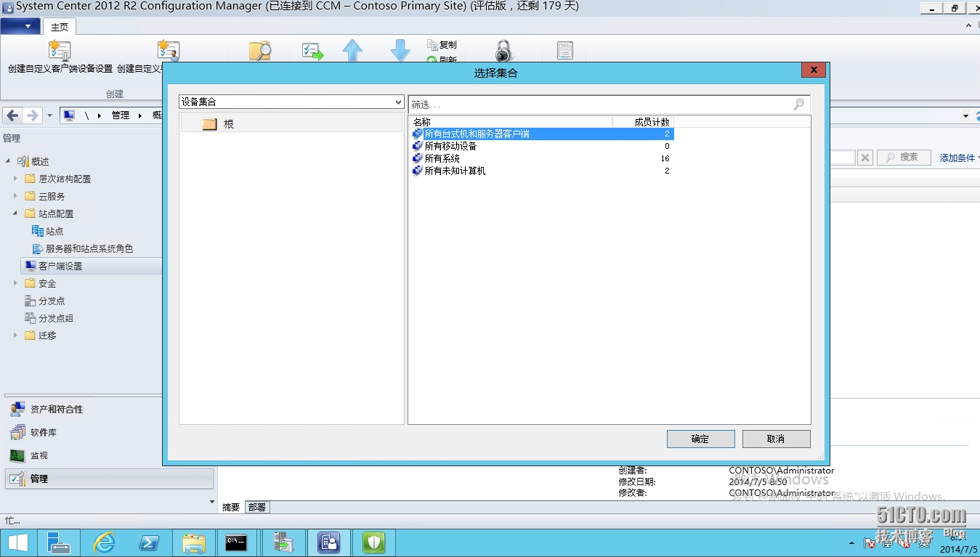The image size is (980, 557).
Task: Click the 搜索 search button
Action: coord(904,157)
